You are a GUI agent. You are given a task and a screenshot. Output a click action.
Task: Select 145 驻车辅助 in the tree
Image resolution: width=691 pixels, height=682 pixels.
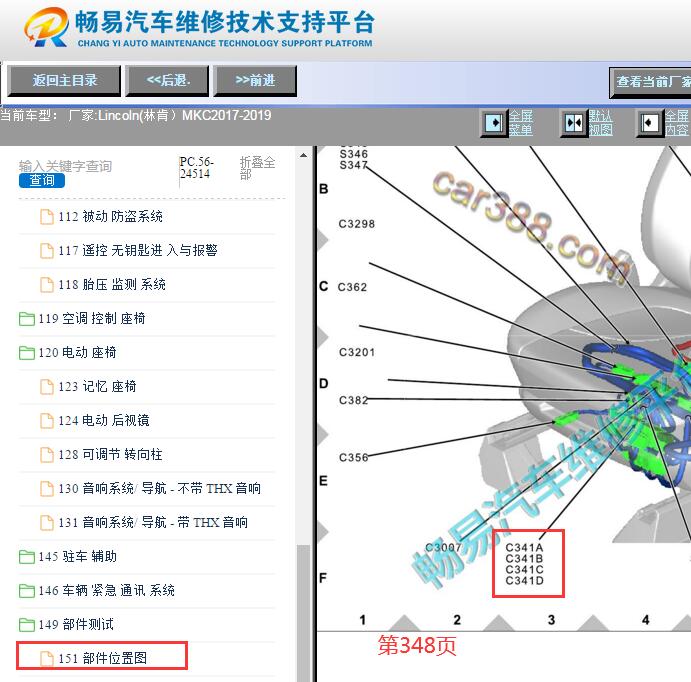(78, 556)
